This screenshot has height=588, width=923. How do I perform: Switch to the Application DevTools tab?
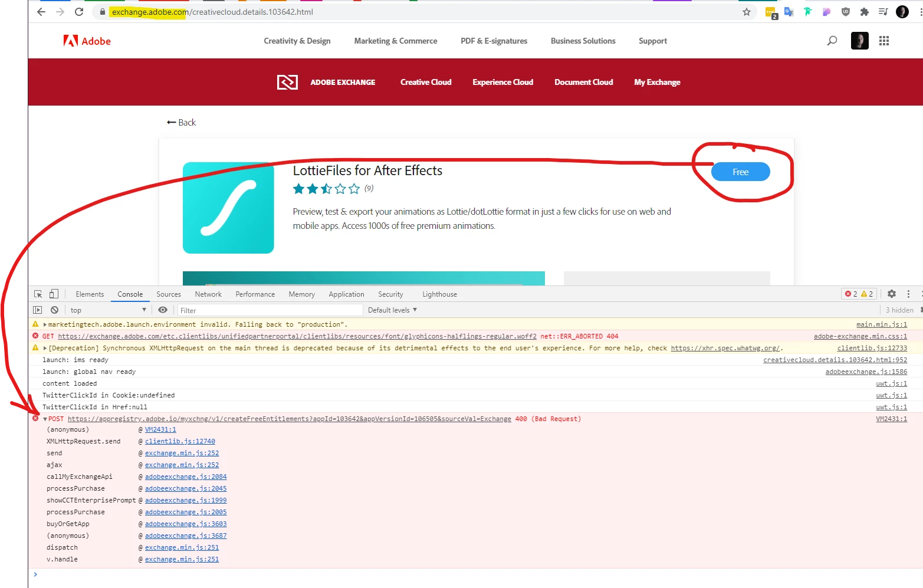[x=347, y=294]
